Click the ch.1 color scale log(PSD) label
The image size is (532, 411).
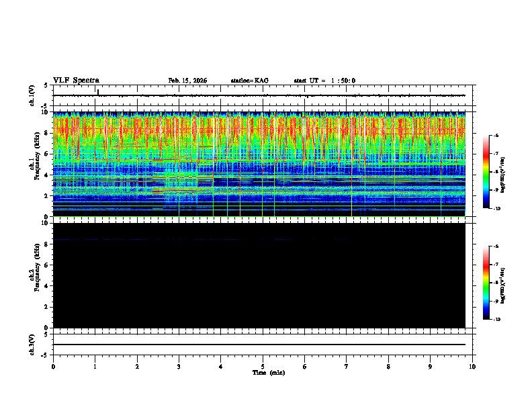pyautogui.click(x=504, y=175)
